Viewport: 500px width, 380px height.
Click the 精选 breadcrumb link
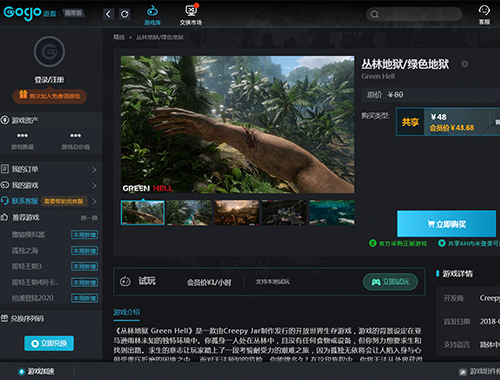[x=119, y=37]
